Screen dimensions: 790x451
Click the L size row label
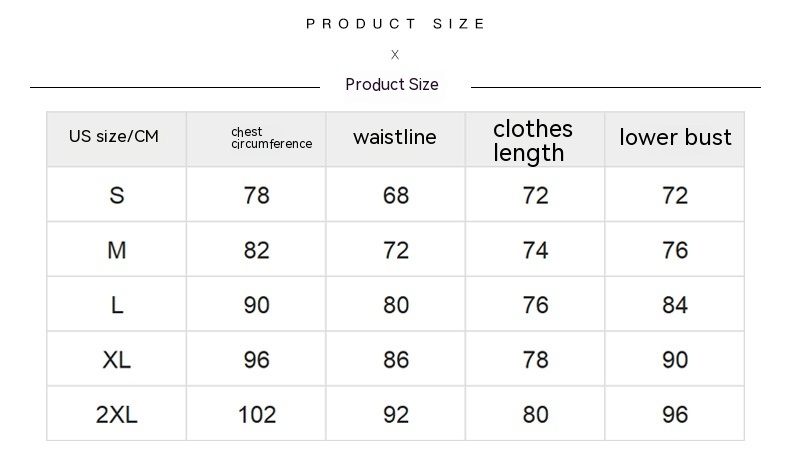(x=117, y=305)
